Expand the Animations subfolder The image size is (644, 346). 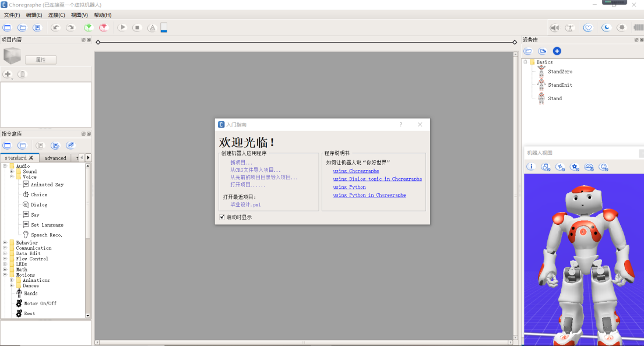[x=12, y=280]
